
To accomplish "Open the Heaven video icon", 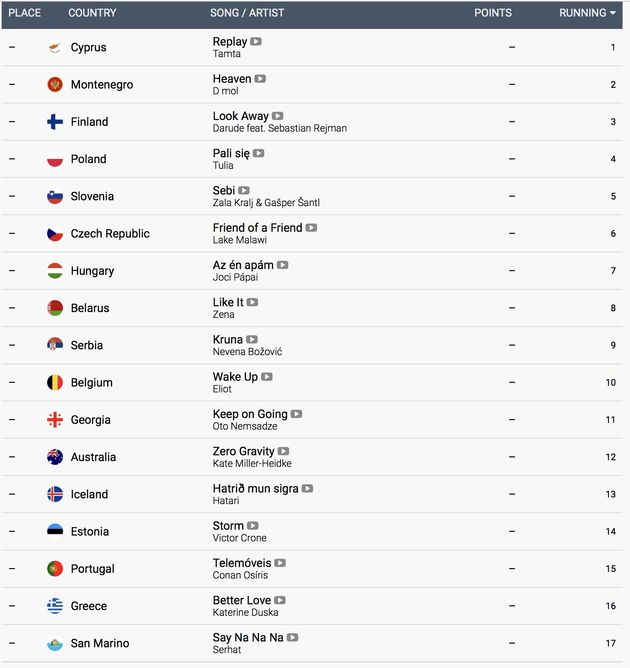I will pos(260,79).
